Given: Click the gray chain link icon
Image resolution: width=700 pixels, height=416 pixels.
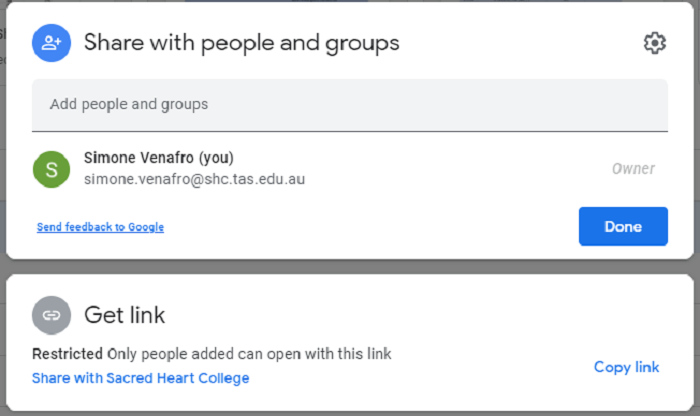Looking at the screenshot, I should click(51, 315).
